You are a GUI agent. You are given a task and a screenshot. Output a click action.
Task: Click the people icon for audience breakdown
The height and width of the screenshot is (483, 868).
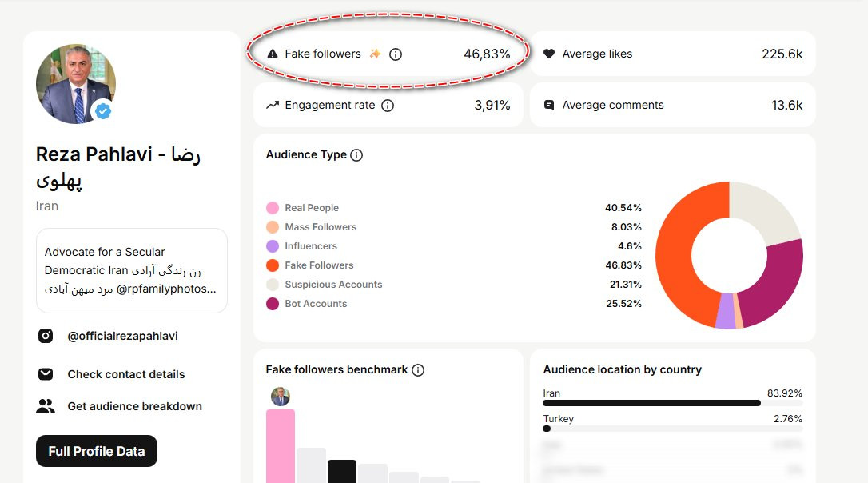click(x=46, y=406)
